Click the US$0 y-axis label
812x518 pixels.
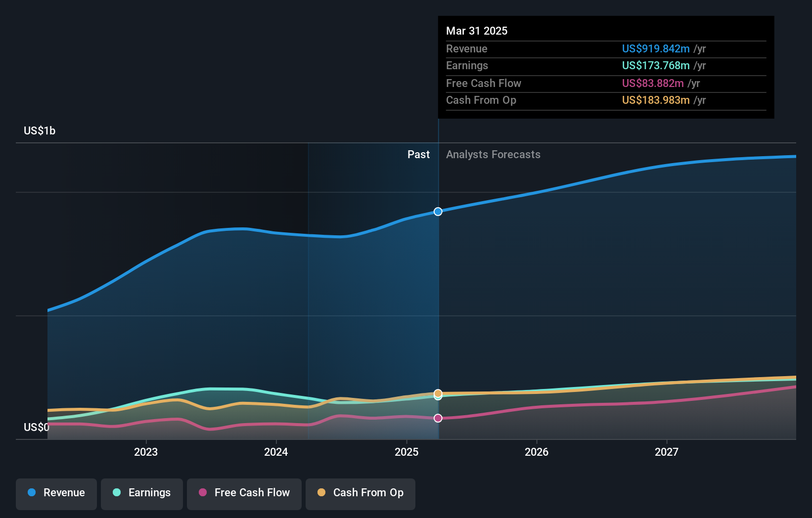(x=37, y=428)
